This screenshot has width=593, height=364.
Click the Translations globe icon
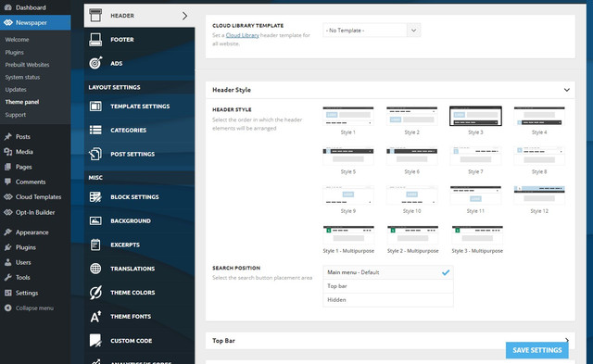click(x=95, y=269)
